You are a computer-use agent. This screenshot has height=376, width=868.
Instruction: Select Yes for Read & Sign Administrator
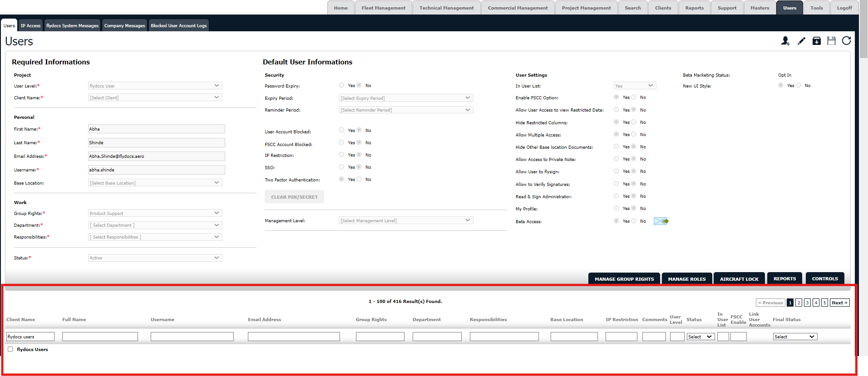(x=616, y=196)
